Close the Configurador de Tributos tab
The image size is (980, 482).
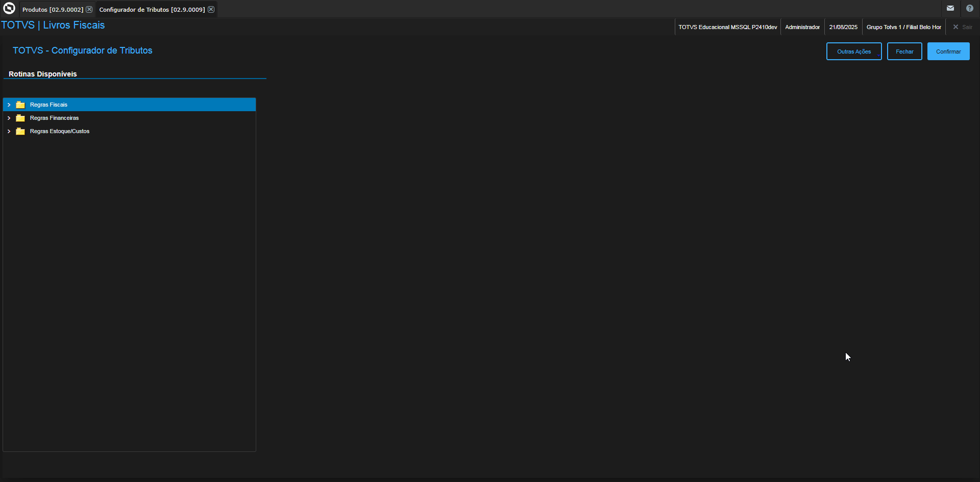[x=211, y=9]
